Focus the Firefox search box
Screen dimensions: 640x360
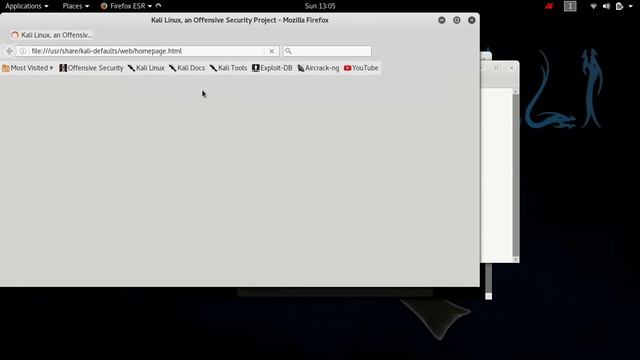pyautogui.click(x=327, y=51)
